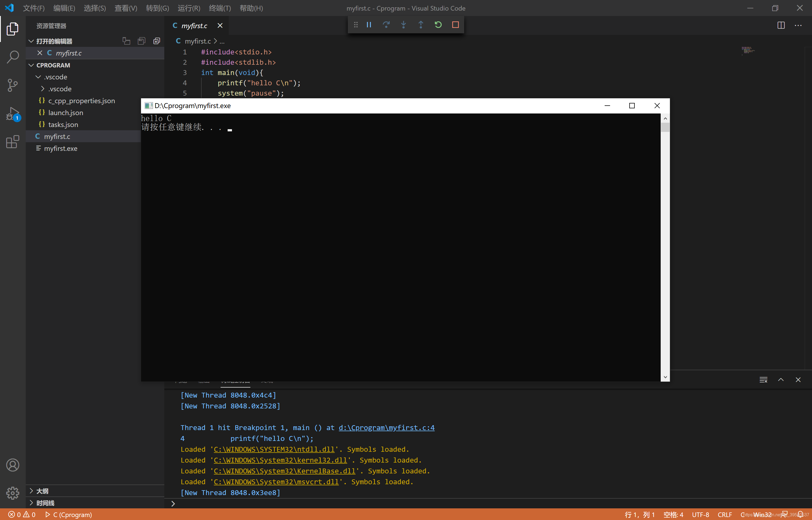Select the myfirst.c editor tab
Image resolution: width=812 pixels, height=520 pixels.
194,25
